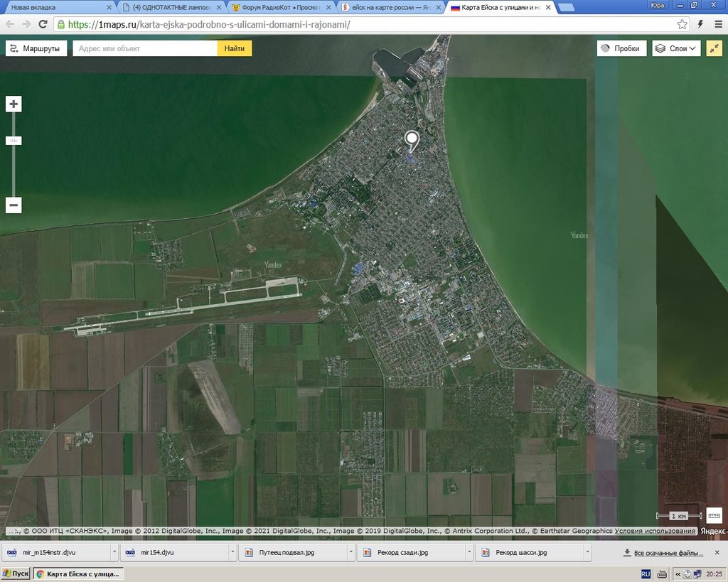
Task: Click the mir_m154instr.djvu download file icon
Action: pos(12,552)
